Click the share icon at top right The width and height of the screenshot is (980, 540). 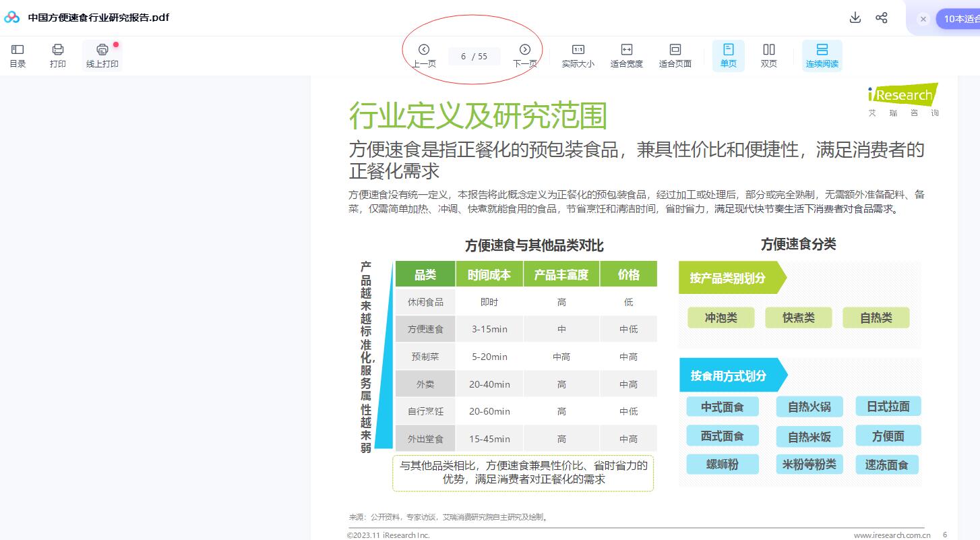pos(882,18)
